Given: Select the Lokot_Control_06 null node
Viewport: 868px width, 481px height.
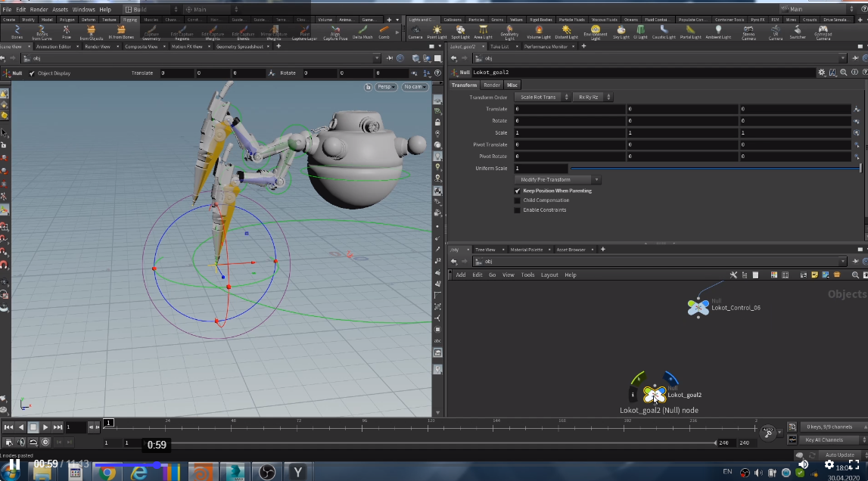Looking at the screenshot, I should click(698, 308).
